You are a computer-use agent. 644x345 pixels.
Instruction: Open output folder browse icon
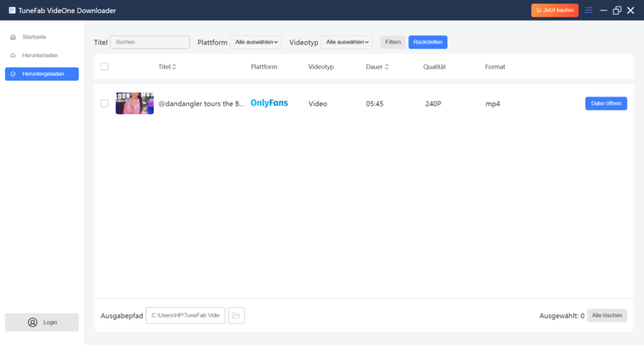(236, 315)
